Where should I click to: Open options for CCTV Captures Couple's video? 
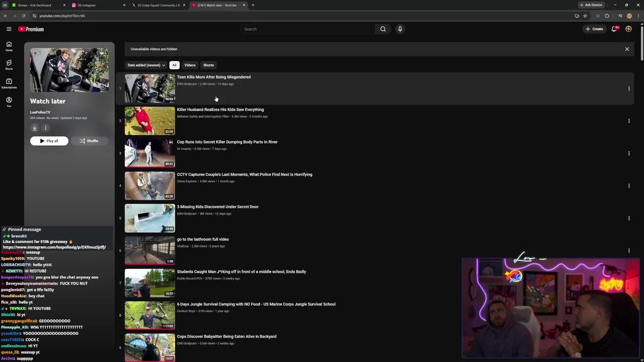(x=628, y=186)
